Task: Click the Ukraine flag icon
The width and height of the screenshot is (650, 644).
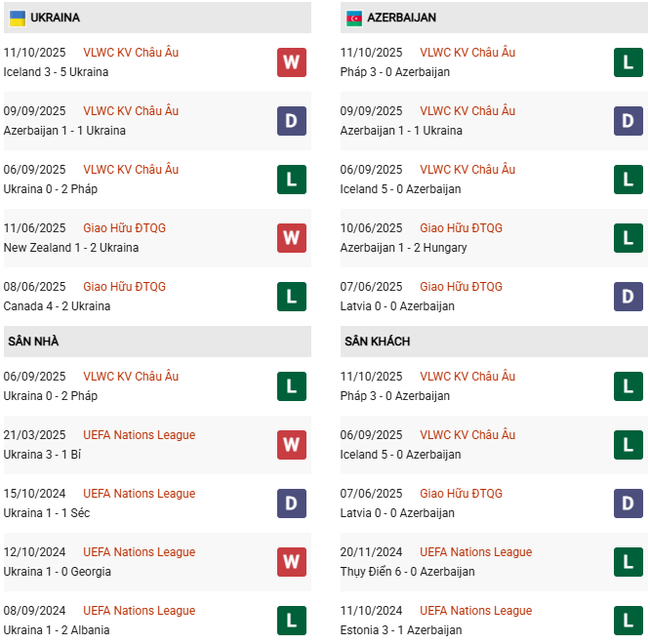Action: (18, 18)
